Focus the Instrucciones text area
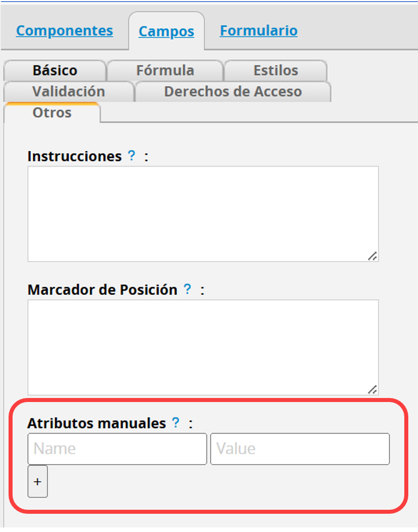Image resolution: width=418 pixels, height=532 pixels. point(203,214)
